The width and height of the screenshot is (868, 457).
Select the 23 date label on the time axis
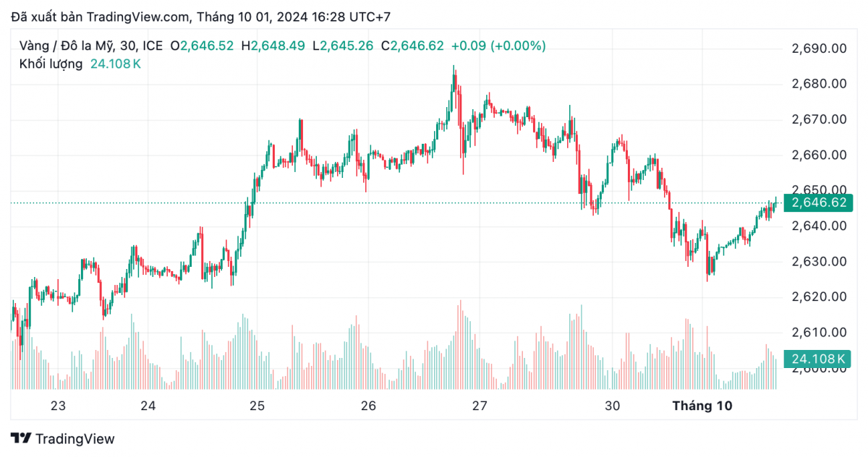58,406
